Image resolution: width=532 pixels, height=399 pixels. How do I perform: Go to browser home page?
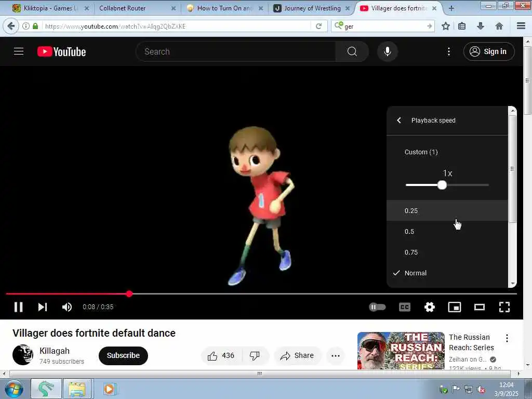[499, 26]
